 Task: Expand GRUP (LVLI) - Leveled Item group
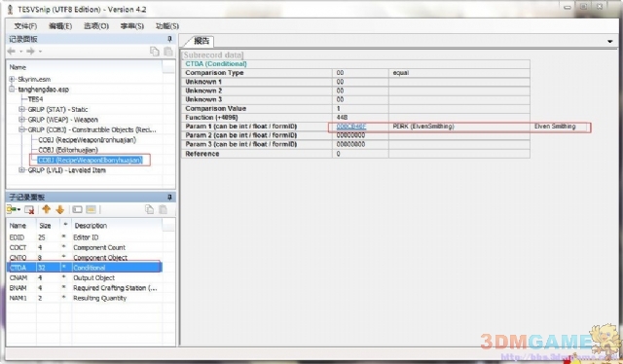pyautogui.click(x=21, y=170)
